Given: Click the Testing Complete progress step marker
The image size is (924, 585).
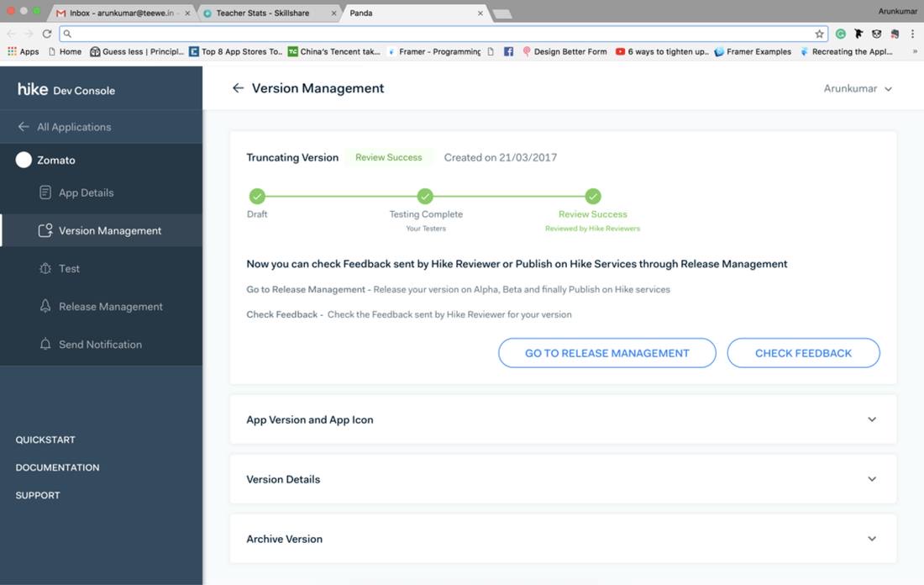Looking at the screenshot, I should (x=425, y=196).
